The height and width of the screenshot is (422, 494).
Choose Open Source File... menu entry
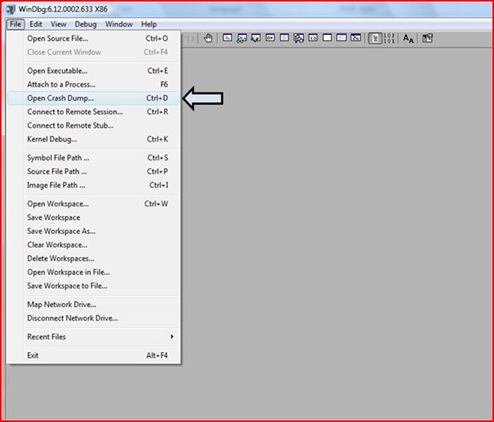click(93, 38)
